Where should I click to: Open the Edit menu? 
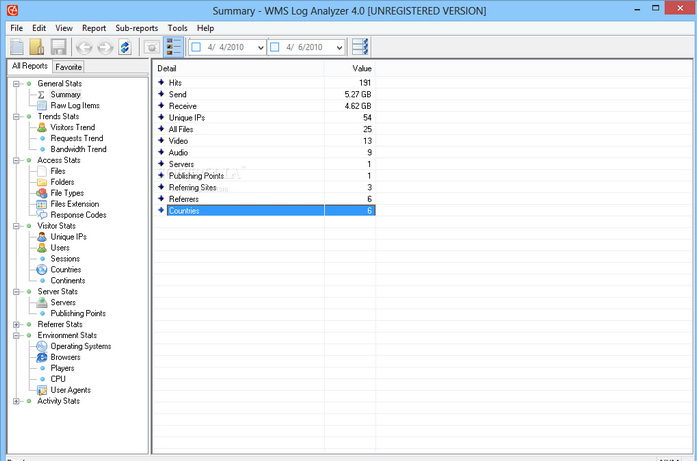pyautogui.click(x=39, y=28)
